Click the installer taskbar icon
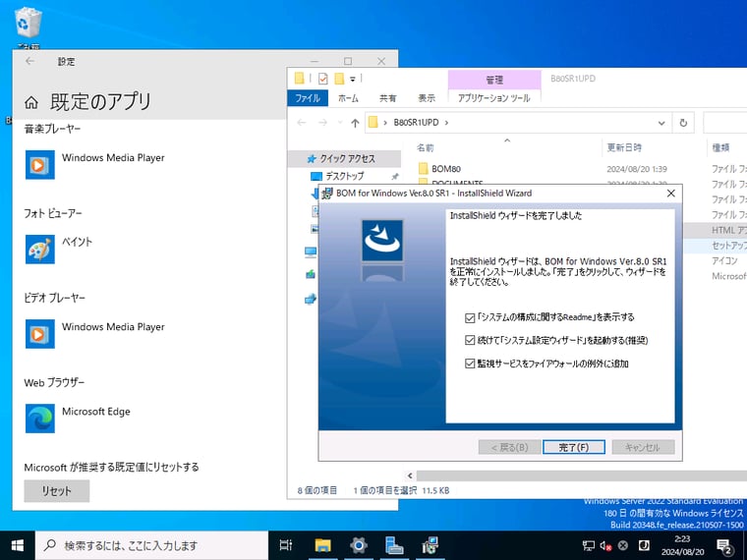The image size is (747, 560). 430,545
